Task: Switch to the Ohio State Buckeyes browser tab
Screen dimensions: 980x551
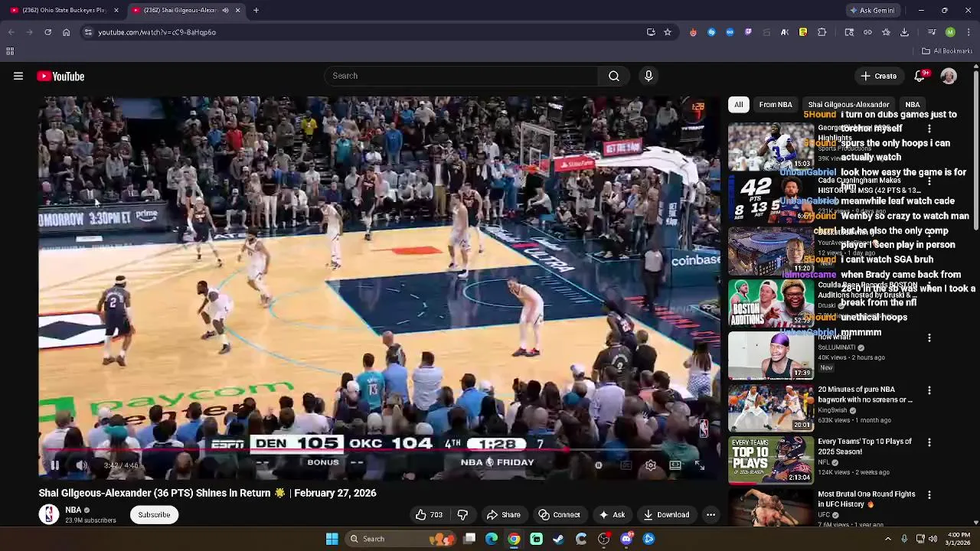Action: pos(64,10)
